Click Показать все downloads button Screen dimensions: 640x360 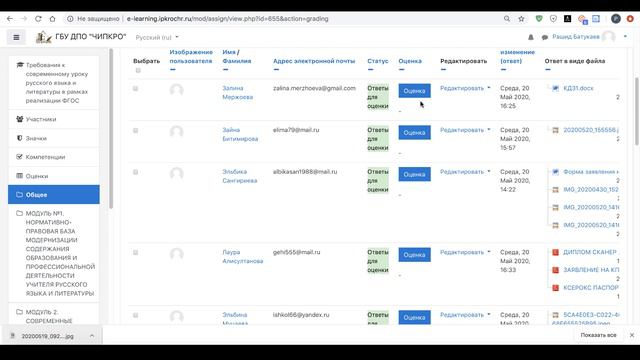(x=598, y=335)
